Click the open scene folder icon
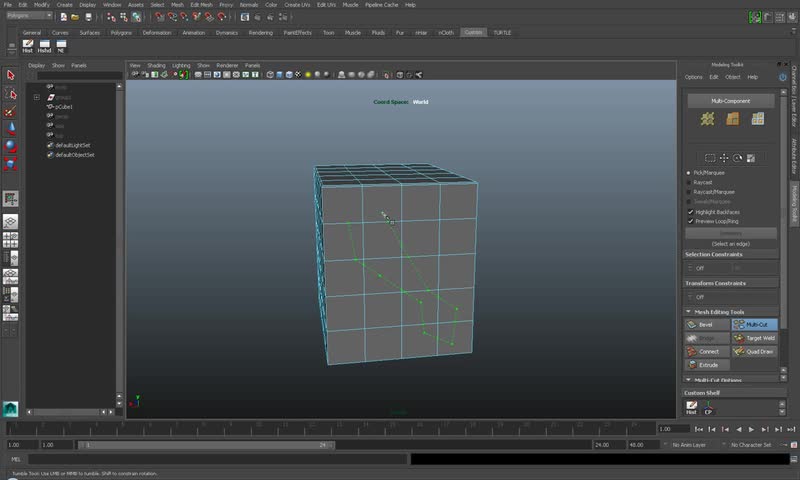Image resolution: width=800 pixels, height=480 pixels. [x=75, y=16]
